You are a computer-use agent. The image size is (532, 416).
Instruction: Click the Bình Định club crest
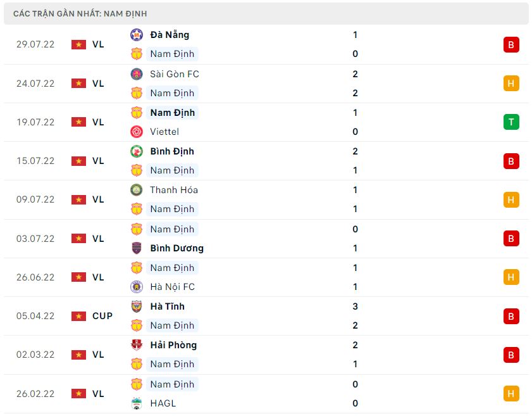pyautogui.click(x=137, y=151)
